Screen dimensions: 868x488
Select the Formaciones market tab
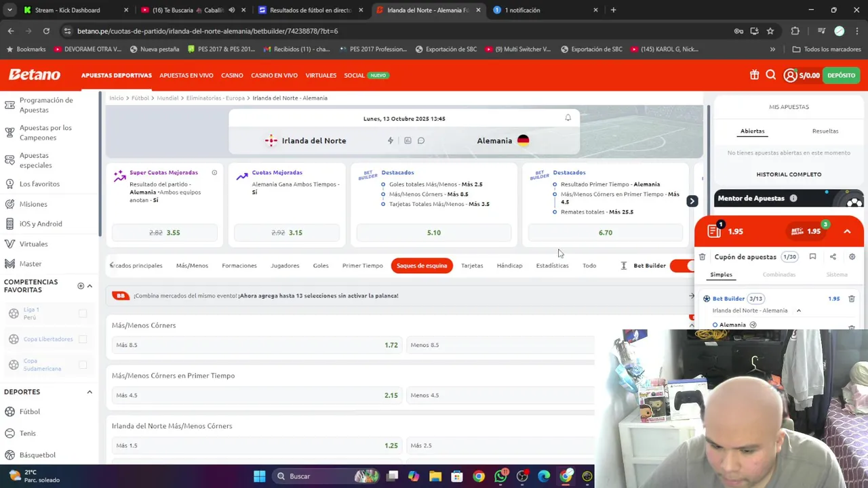pyautogui.click(x=239, y=266)
